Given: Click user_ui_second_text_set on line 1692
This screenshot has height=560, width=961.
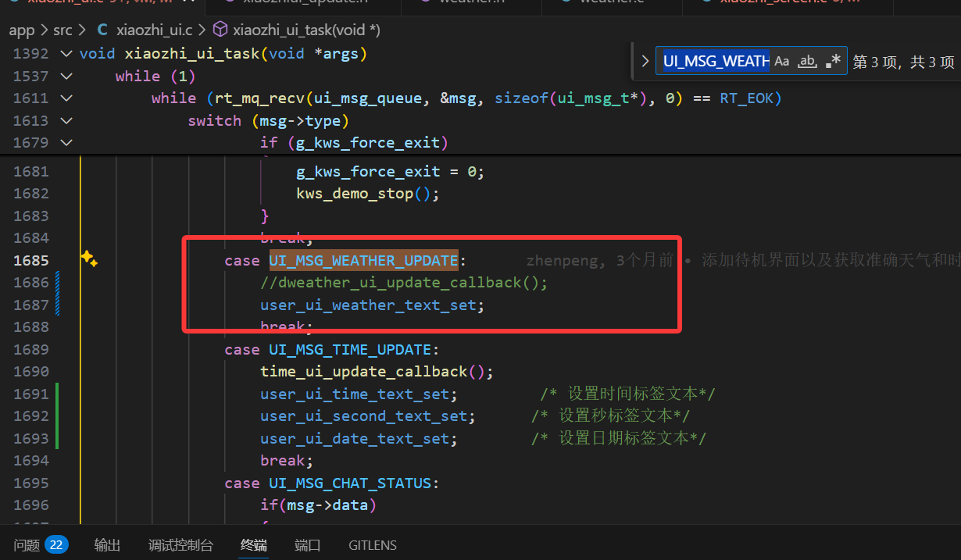Looking at the screenshot, I should click(363, 416).
